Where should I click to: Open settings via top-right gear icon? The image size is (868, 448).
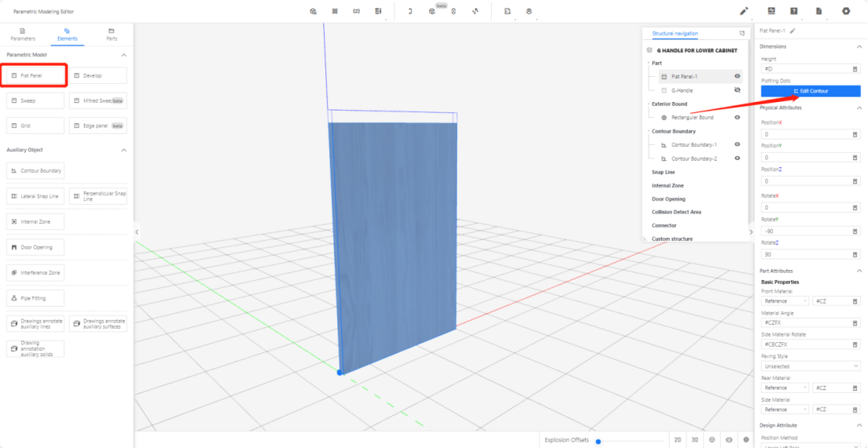click(x=845, y=11)
